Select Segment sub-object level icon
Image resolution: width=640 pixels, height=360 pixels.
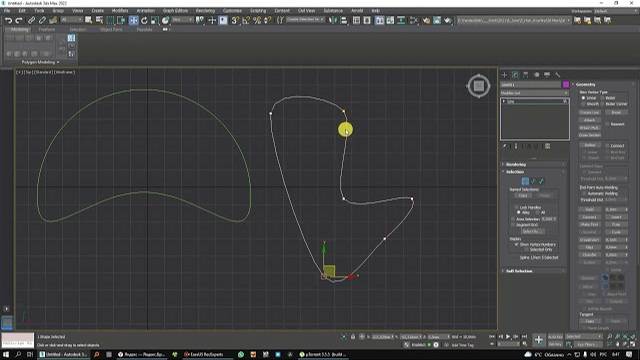[533, 181]
